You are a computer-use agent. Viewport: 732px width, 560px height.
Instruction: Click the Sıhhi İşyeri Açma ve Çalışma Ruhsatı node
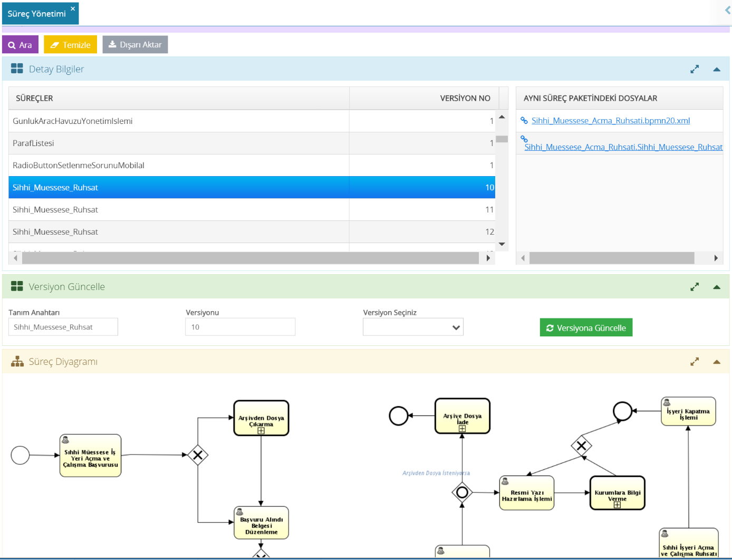(688, 543)
